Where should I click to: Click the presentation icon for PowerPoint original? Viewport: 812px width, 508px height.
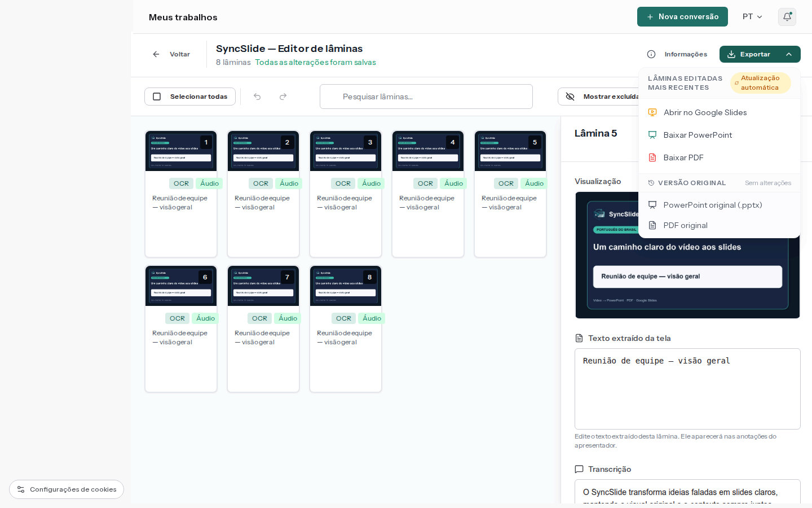[x=652, y=205]
